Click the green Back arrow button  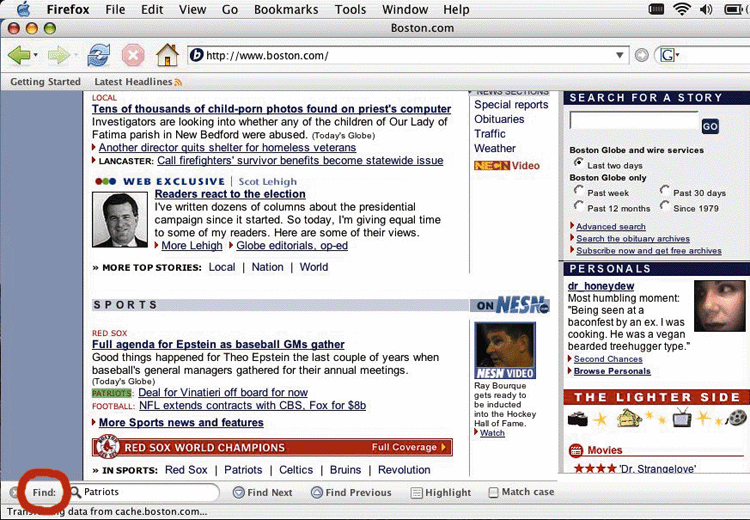point(19,55)
